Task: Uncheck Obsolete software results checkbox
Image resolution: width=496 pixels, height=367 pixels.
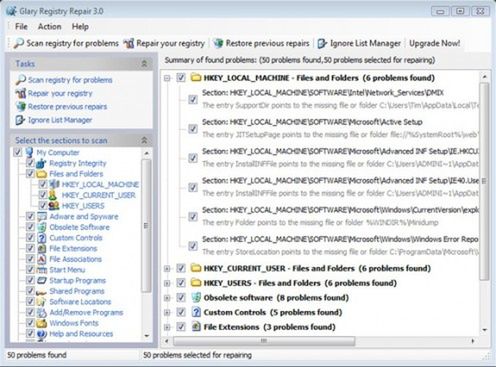Action: point(181,297)
